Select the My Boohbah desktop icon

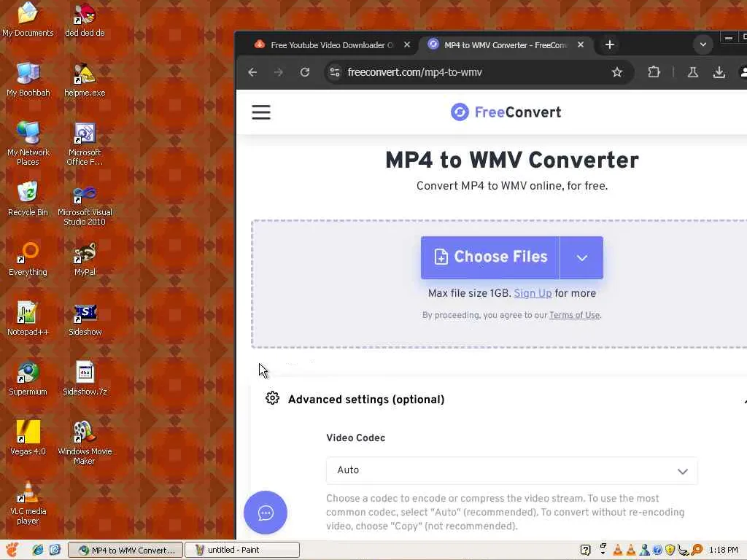pos(28,79)
